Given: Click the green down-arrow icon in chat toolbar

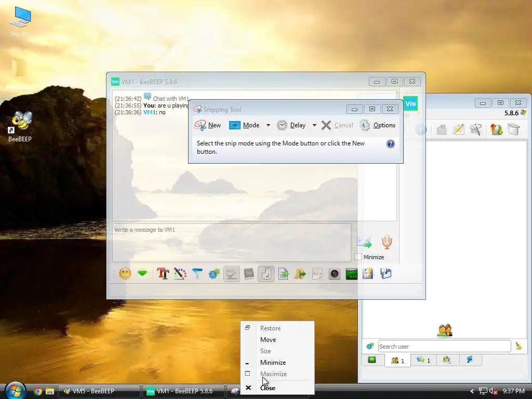Looking at the screenshot, I should (142, 273).
